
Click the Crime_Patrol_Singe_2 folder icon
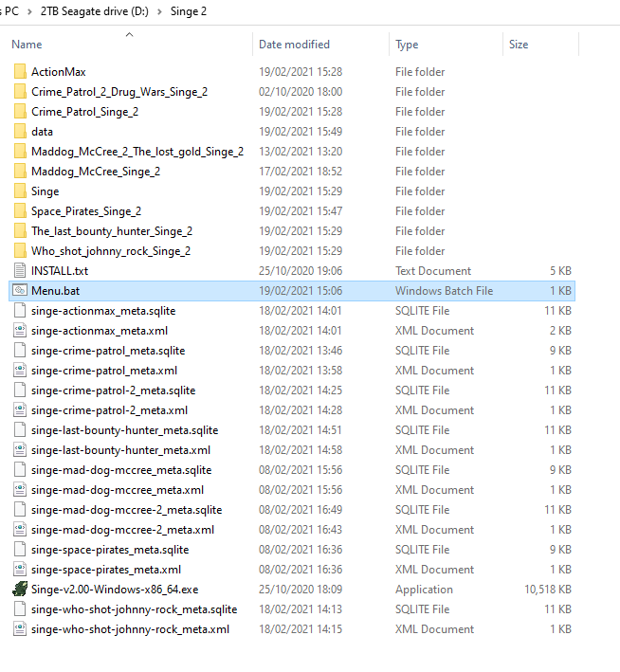tap(20, 112)
